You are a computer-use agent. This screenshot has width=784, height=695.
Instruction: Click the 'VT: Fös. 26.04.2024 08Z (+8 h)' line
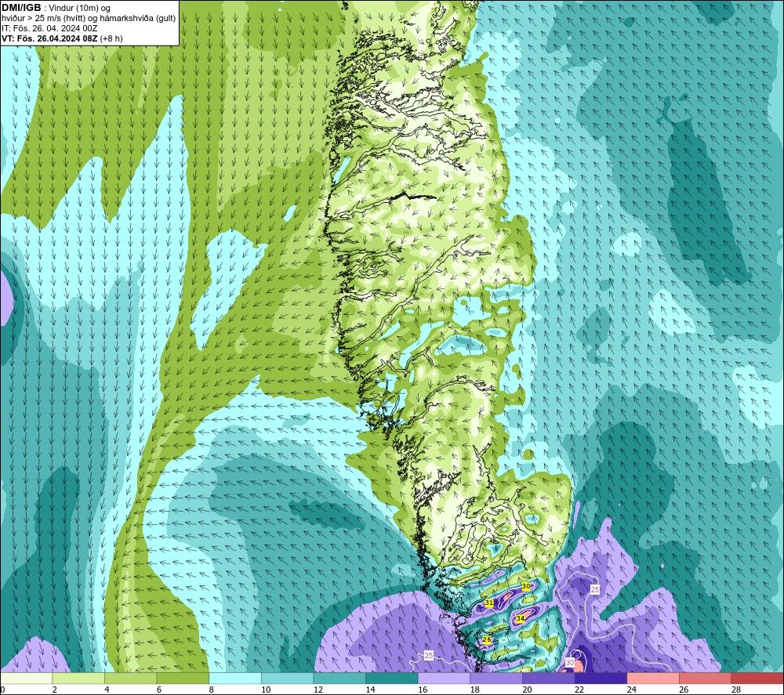(61, 38)
